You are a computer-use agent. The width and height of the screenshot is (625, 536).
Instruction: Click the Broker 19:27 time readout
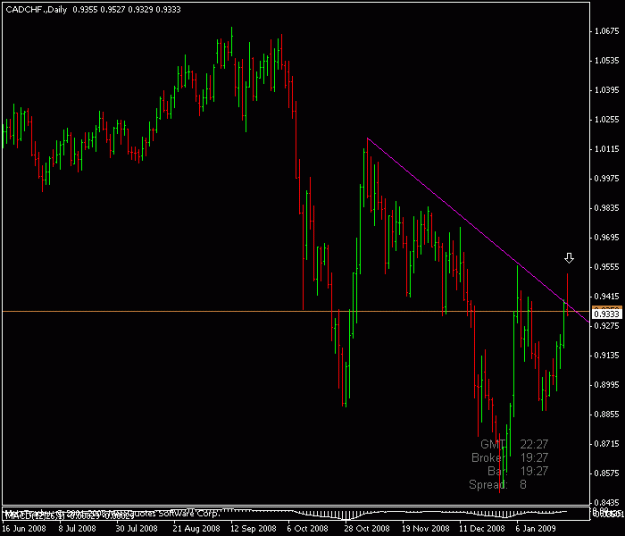click(509, 457)
